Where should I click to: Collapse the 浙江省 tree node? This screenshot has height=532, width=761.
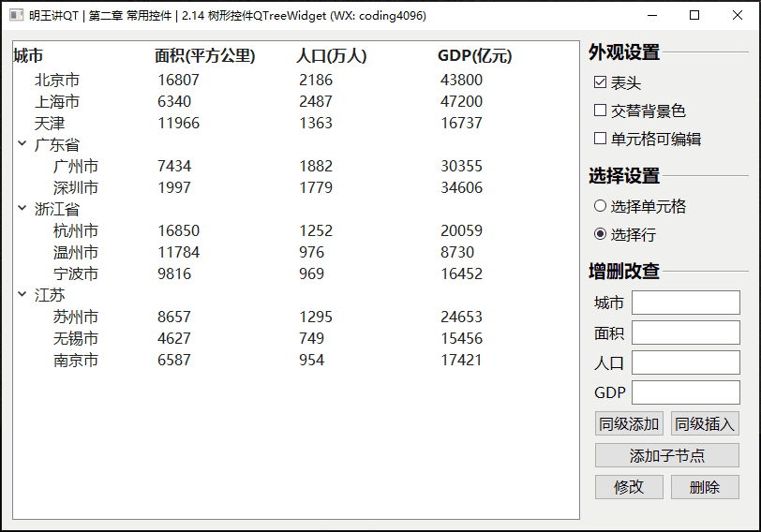(x=22, y=209)
